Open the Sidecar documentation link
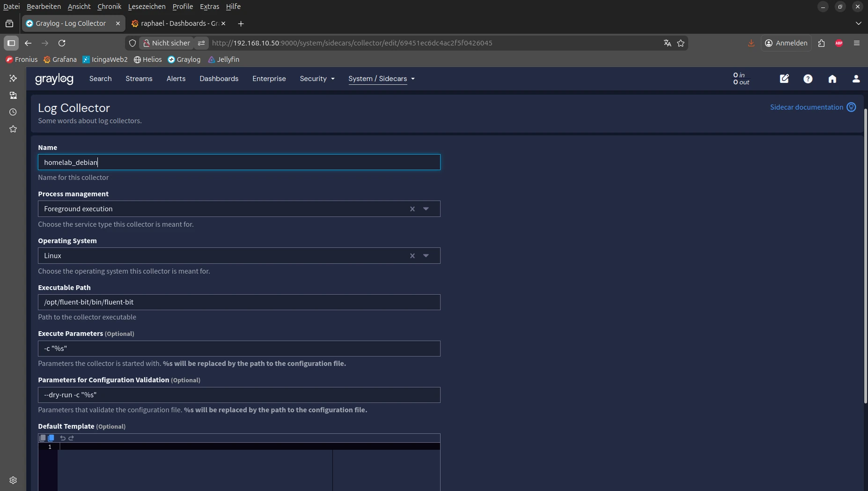 click(806, 107)
